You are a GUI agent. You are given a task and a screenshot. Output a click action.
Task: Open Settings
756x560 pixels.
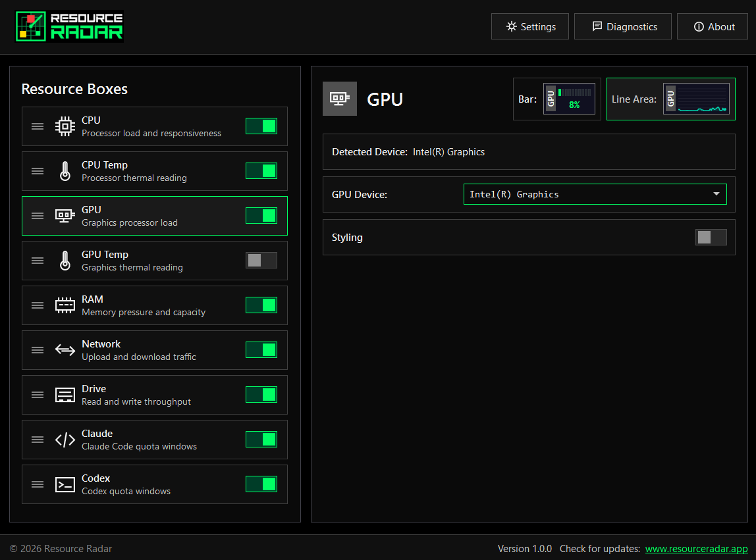coord(530,26)
